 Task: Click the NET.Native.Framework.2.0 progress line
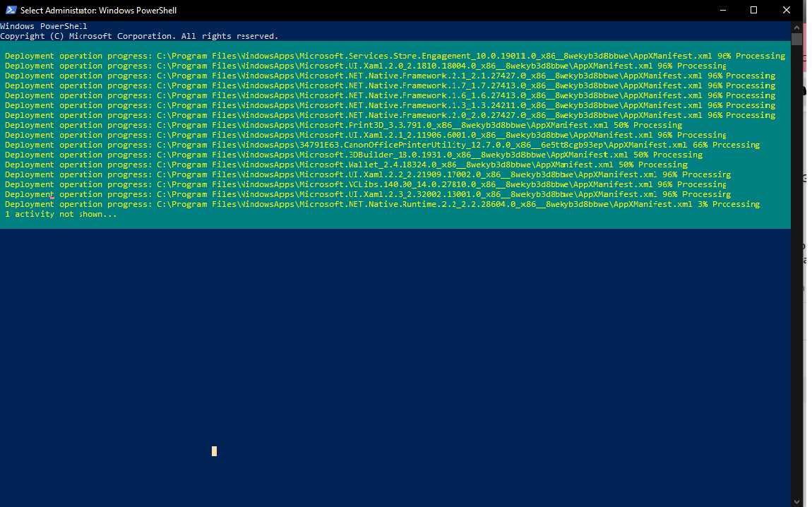[x=390, y=115]
